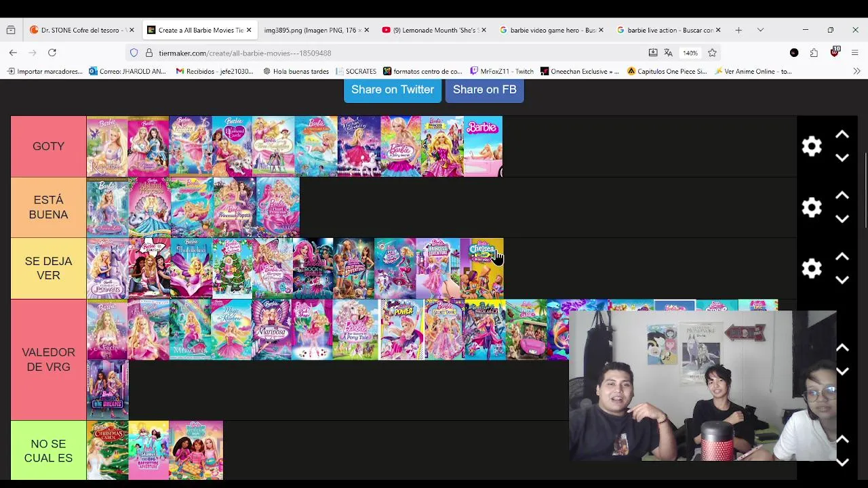Click the tracking protection shield icon
The image size is (868, 488).
coord(134,53)
